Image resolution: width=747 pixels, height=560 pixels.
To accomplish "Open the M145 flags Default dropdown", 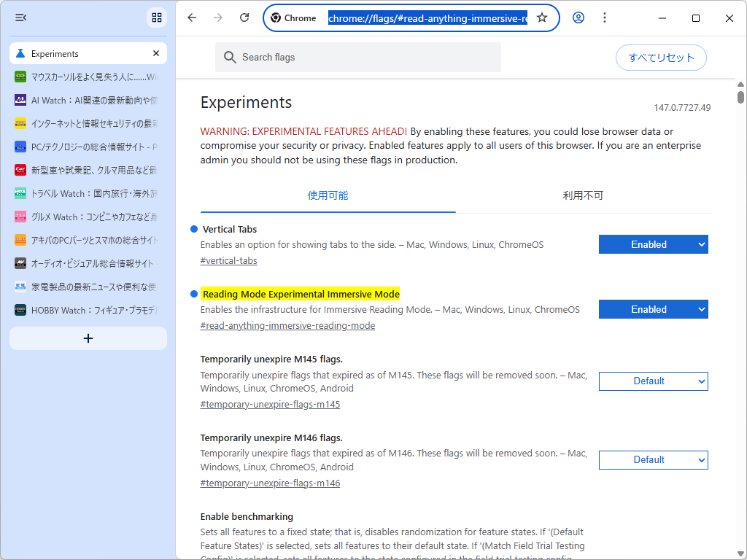I will click(x=653, y=381).
